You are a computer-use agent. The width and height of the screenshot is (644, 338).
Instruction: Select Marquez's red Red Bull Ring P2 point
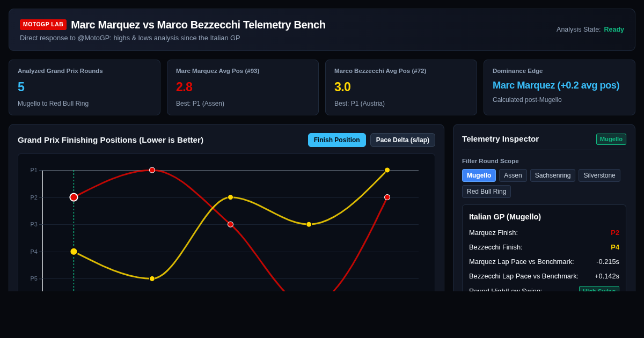point(387,197)
